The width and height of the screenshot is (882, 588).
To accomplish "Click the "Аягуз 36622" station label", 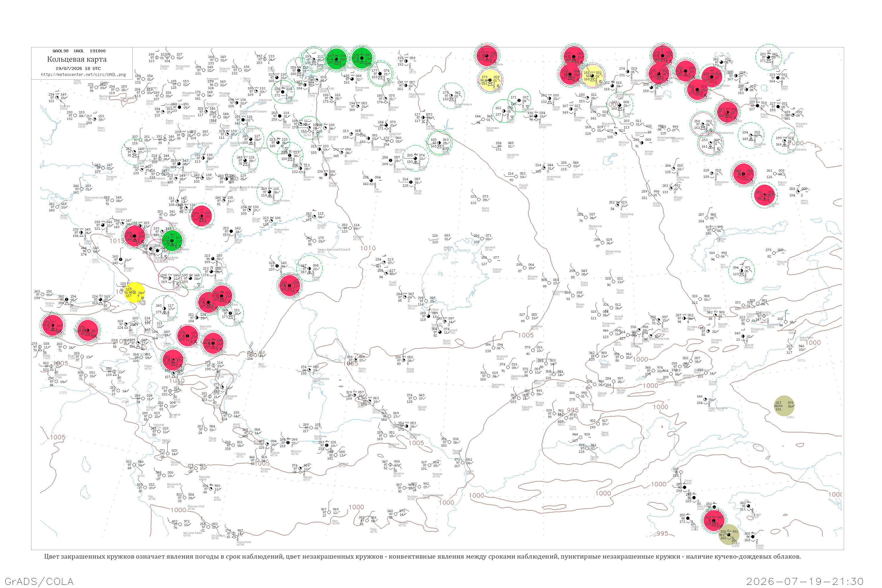I will (804, 202).
